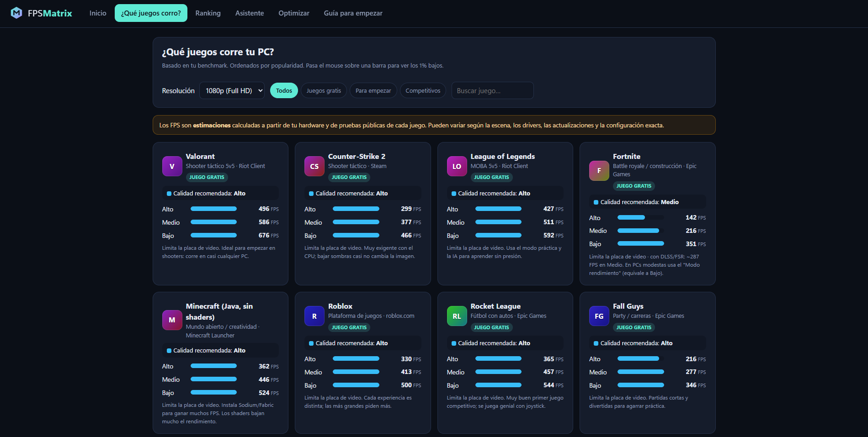Click the League of Legends title

click(503, 156)
